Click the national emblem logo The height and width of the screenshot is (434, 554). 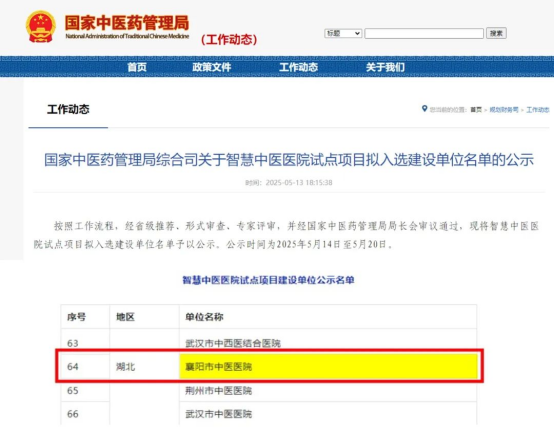(x=41, y=27)
